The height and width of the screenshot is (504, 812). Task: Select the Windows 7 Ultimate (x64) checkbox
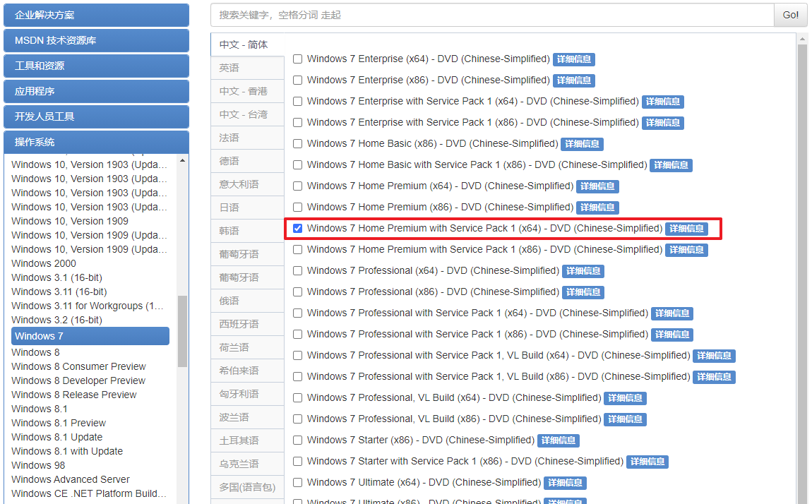pyautogui.click(x=297, y=482)
